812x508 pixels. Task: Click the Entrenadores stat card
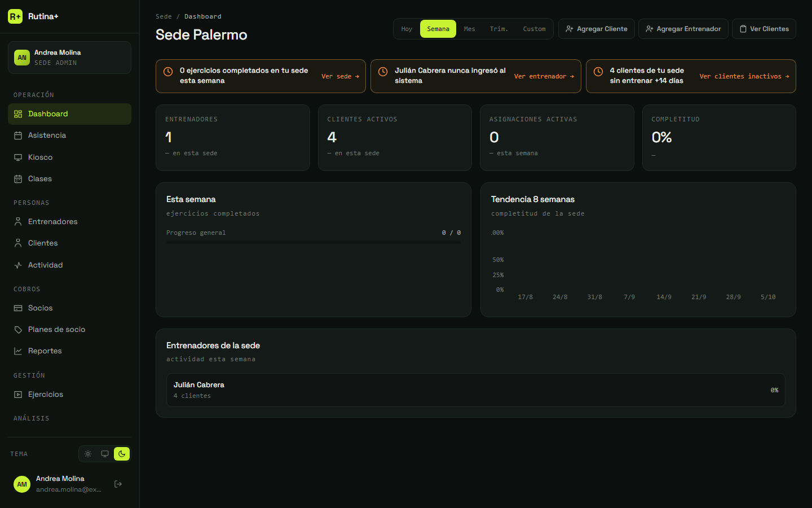click(x=233, y=138)
